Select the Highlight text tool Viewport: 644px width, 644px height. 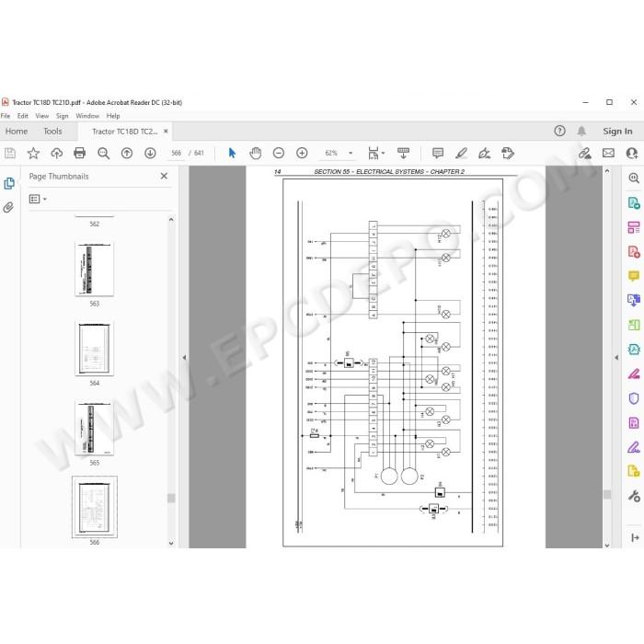click(461, 154)
